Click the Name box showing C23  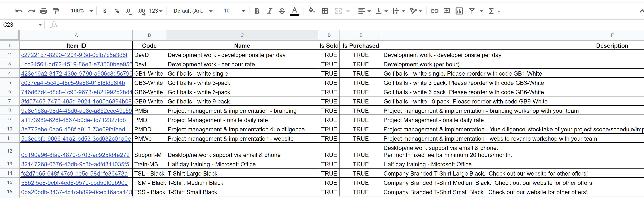tap(19, 25)
